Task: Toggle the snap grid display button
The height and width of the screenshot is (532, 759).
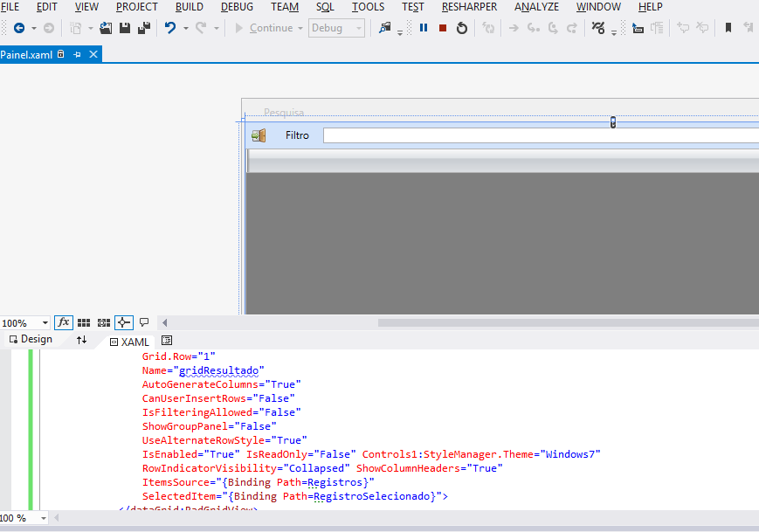Action: [x=84, y=322]
